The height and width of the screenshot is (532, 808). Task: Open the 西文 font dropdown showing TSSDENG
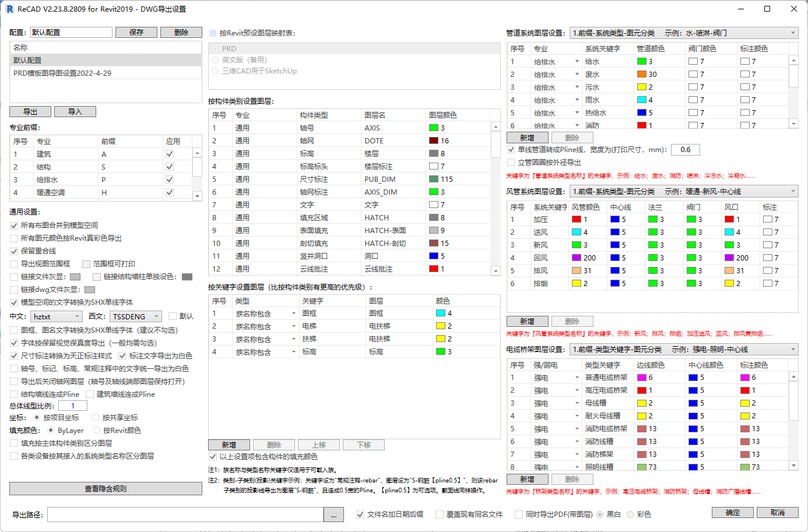tap(136, 316)
